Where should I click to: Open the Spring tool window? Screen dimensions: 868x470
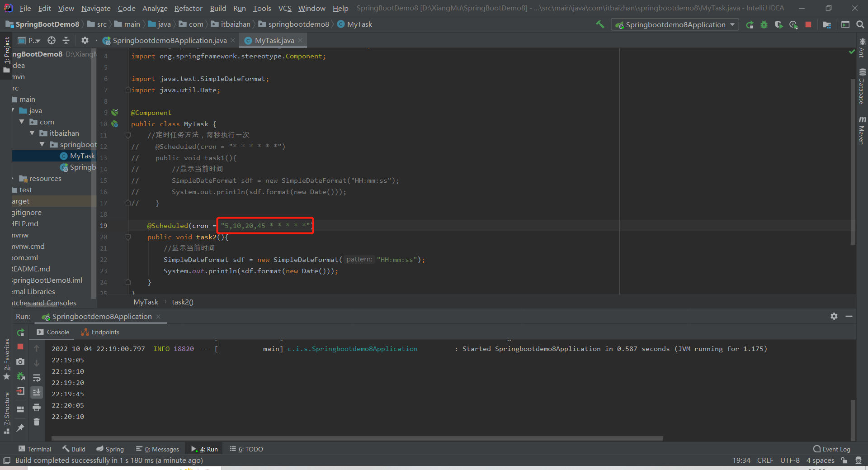[x=110, y=449]
